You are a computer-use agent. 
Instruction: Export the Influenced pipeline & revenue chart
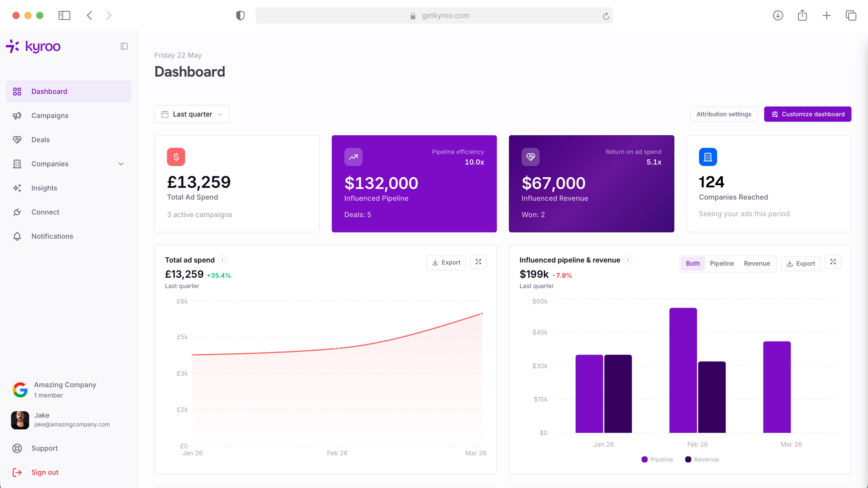tap(801, 264)
